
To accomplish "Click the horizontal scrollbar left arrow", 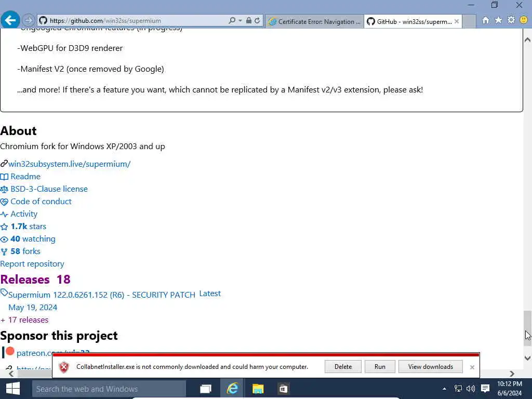I will tap(11, 374).
